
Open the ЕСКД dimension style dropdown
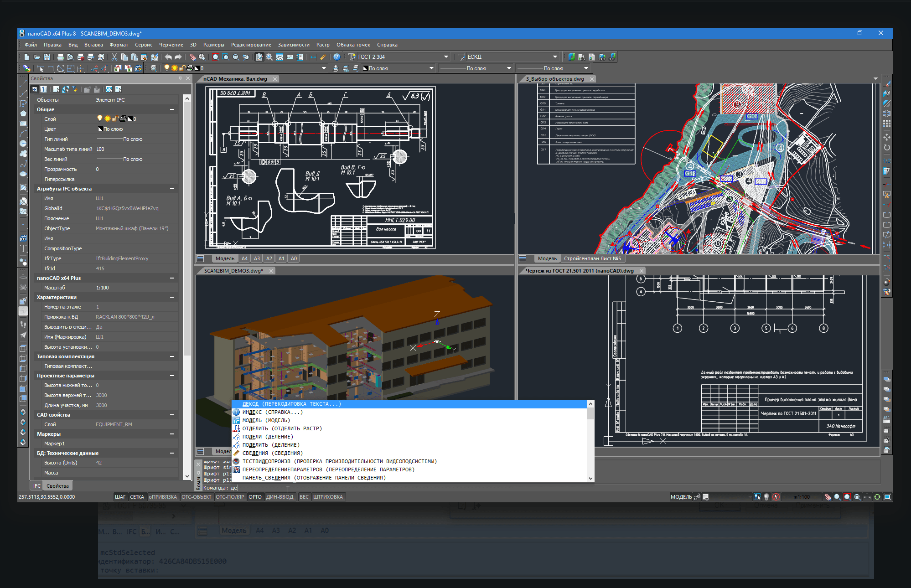555,57
